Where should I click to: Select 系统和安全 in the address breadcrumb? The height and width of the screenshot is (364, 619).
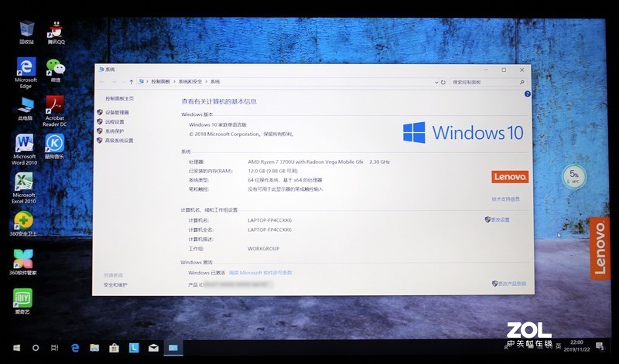tap(190, 82)
